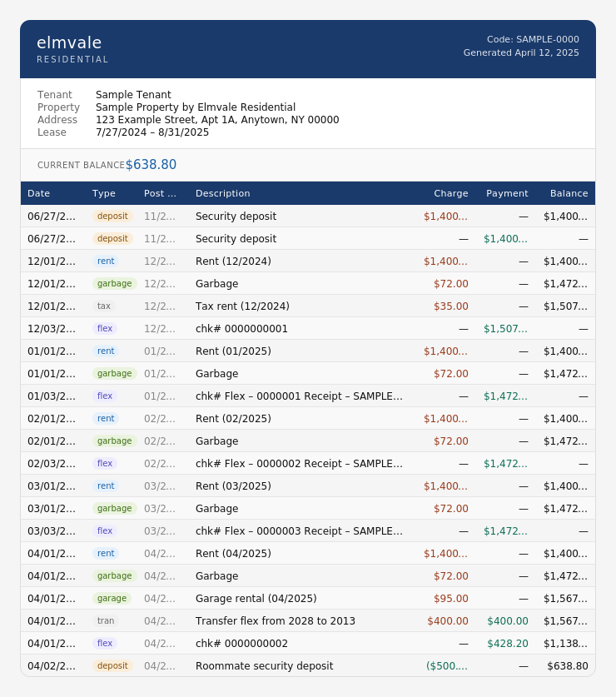Select the Rent (03/2025) description
Screen dimensions: 616x697
tap(233, 485)
